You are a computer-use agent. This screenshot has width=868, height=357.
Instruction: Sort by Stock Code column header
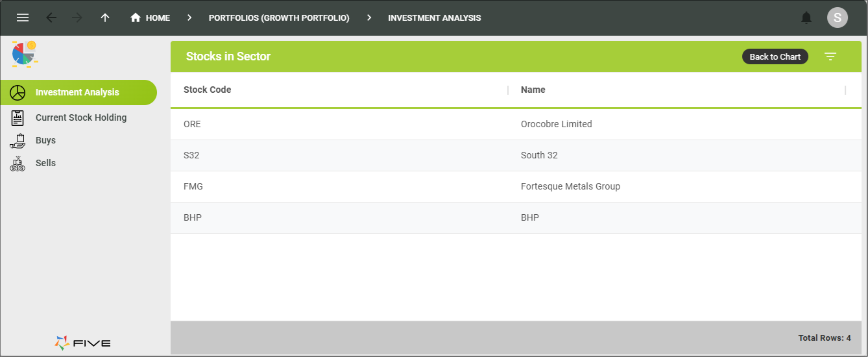[207, 90]
